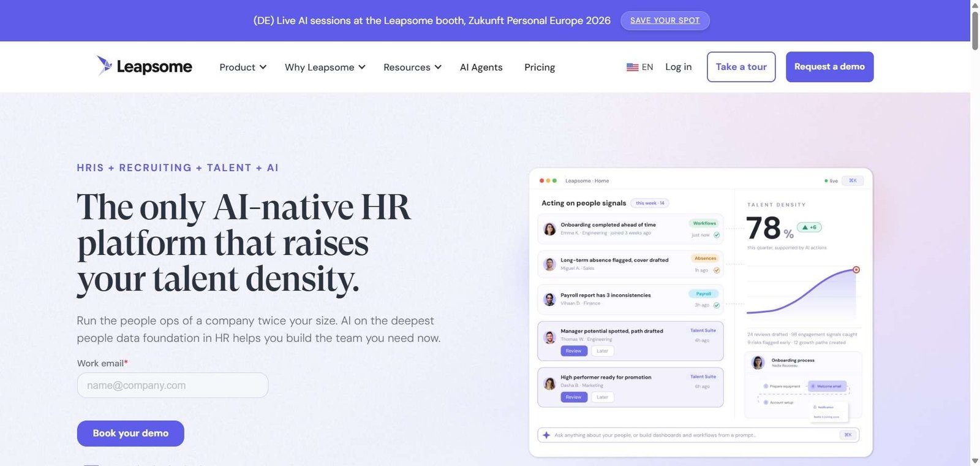Click the scrollbar up arrow
Viewport: 980px width, 466px height.
click(975, 4)
